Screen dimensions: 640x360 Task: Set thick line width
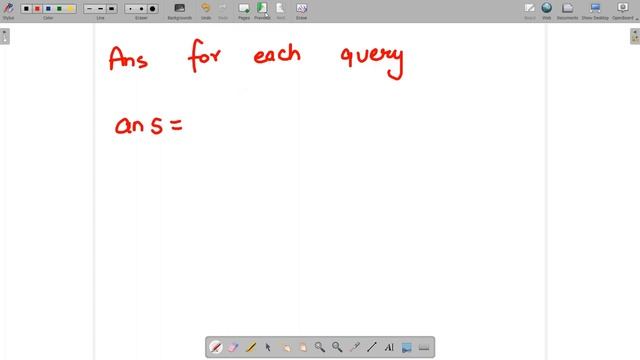click(111, 9)
